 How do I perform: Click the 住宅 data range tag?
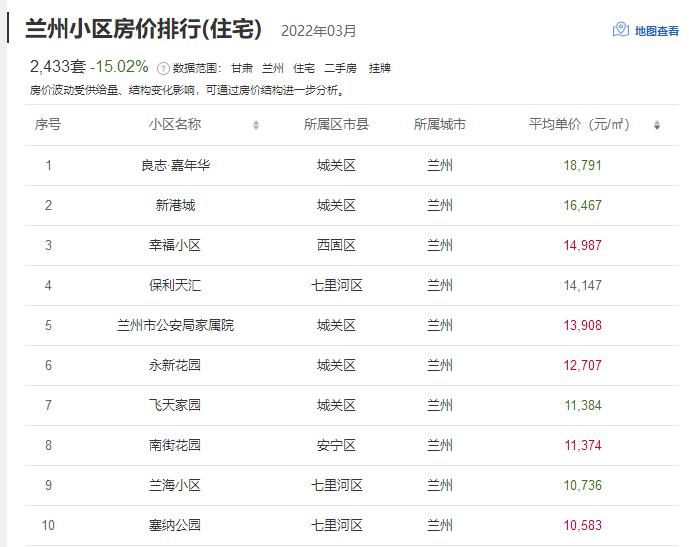(304, 69)
